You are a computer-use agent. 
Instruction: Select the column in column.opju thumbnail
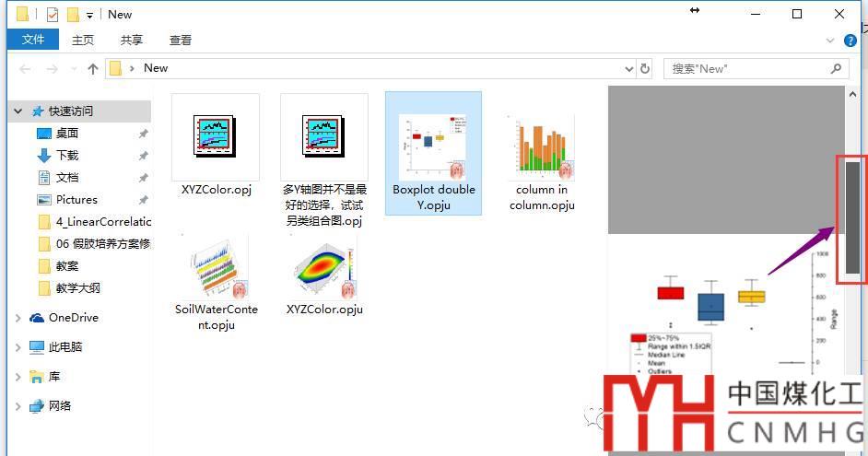[542, 147]
